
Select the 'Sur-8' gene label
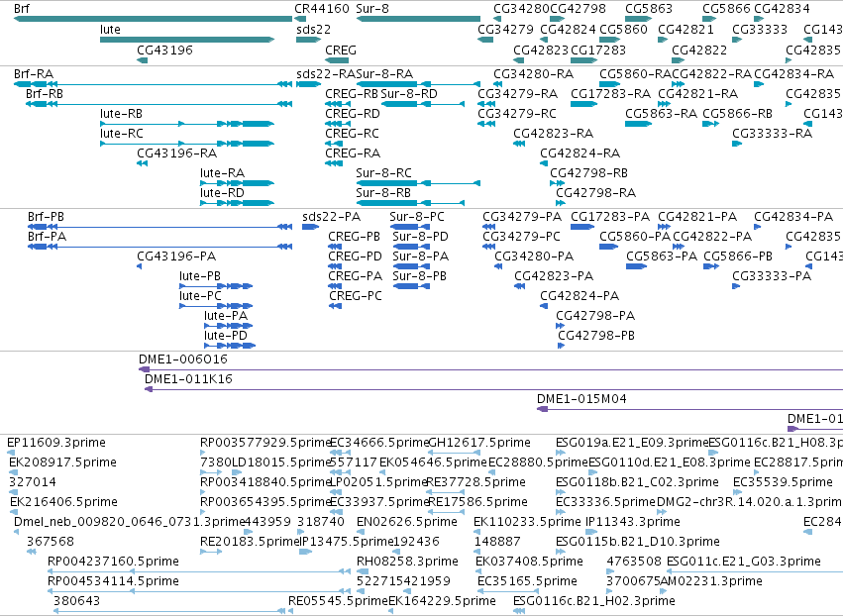coord(372,9)
